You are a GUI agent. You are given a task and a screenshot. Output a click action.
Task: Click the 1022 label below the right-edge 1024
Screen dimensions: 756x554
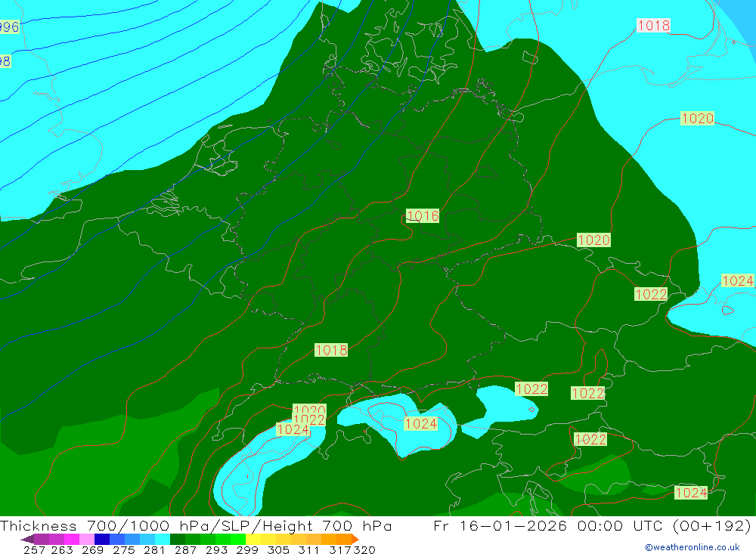point(651,294)
